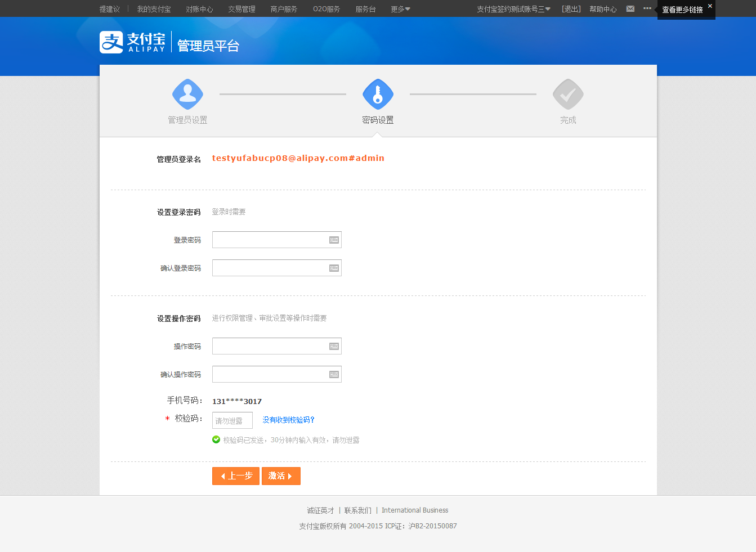The width and height of the screenshot is (756, 552).
Task: Expand the 支付宝签约测试账号三 account dropdown
Action: pyautogui.click(x=513, y=9)
